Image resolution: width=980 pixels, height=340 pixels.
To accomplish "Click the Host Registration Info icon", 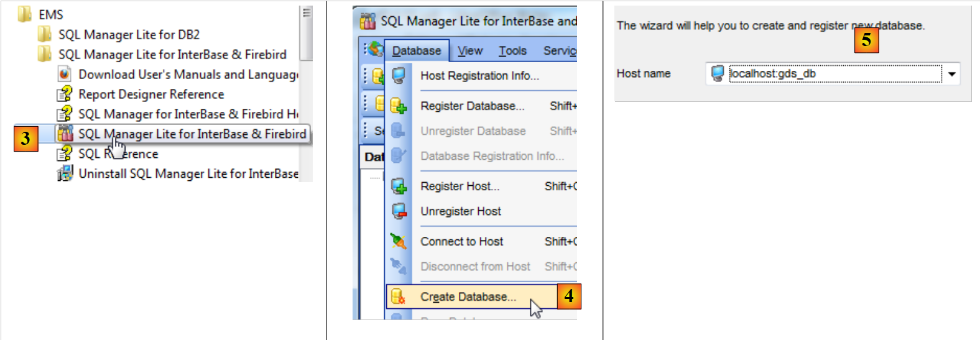I will click(x=398, y=76).
